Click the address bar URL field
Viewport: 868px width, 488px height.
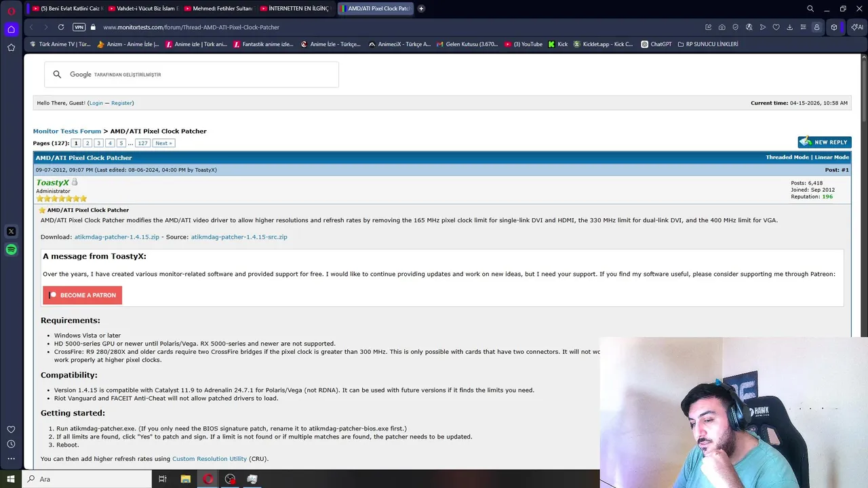[x=400, y=27]
